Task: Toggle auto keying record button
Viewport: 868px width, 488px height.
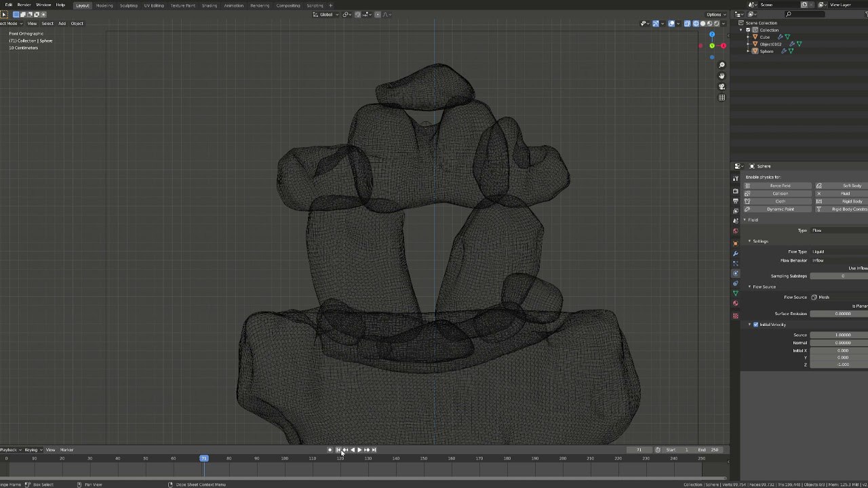Action: [x=330, y=449]
